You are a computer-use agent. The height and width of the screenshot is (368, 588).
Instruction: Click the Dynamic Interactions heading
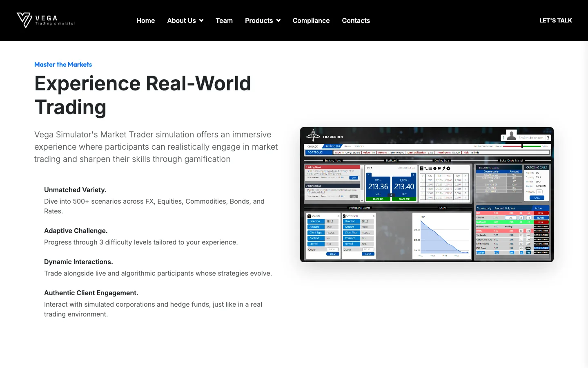pos(78,262)
